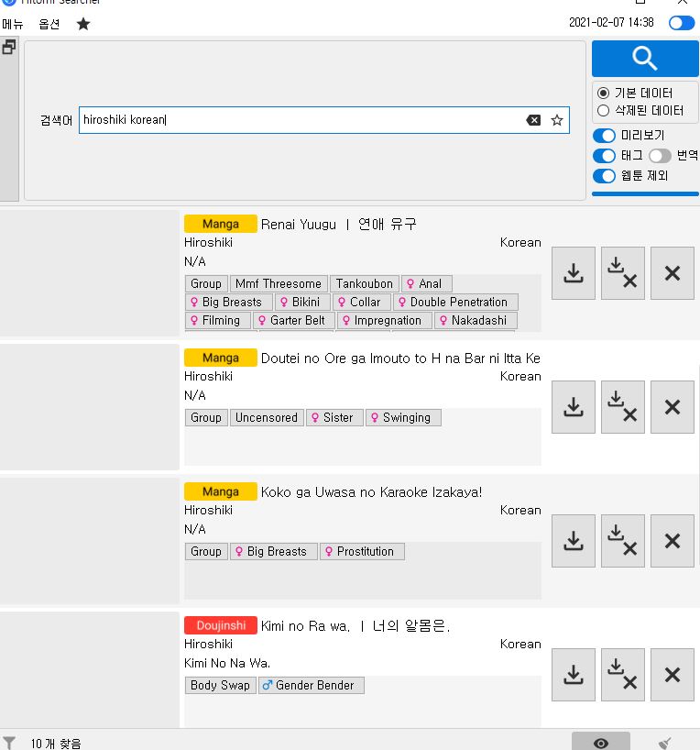700x750 pixels.
Task: Open the preview thumbnail of Renai Yuugu
Action: [x=90, y=272]
